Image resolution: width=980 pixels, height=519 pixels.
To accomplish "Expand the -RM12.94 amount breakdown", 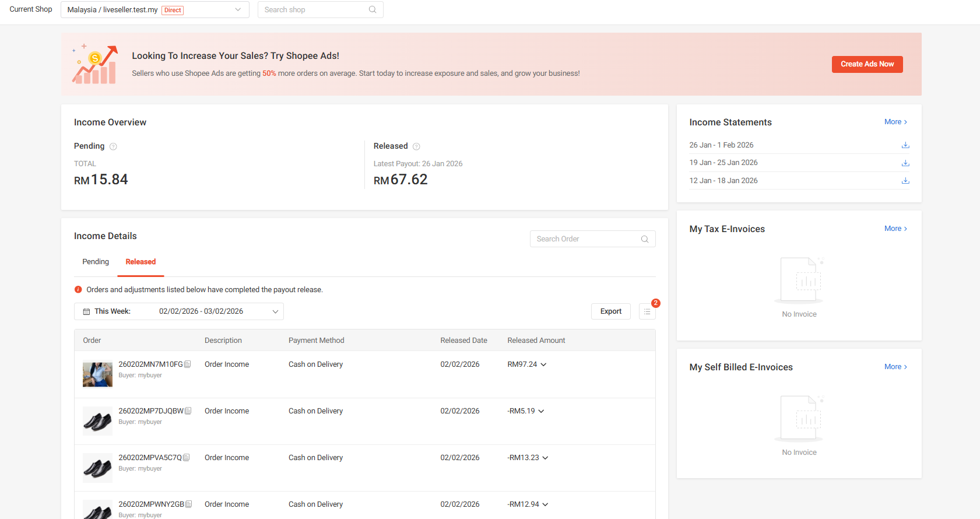I will tap(545, 504).
